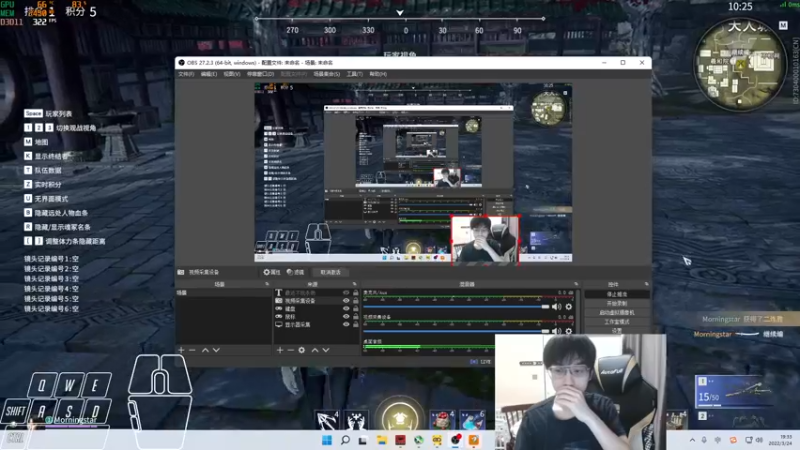Move scene down arrow
Viewport: 800px width, 450px height.
[216, 350]
